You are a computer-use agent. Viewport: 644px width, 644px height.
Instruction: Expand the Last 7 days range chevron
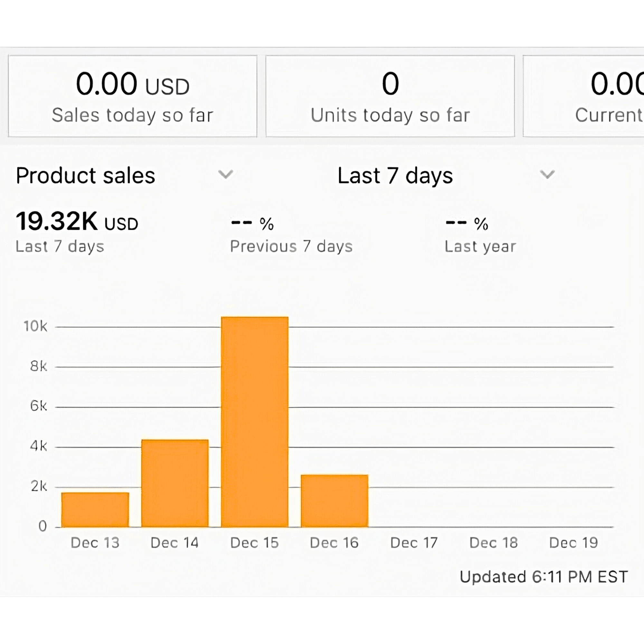[547, 174]
